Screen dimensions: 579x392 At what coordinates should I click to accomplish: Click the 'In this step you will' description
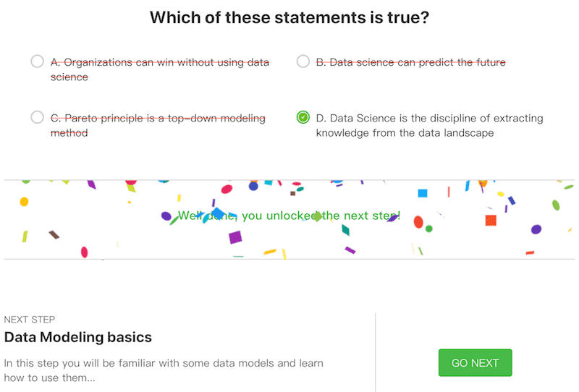tap(164, 370)
